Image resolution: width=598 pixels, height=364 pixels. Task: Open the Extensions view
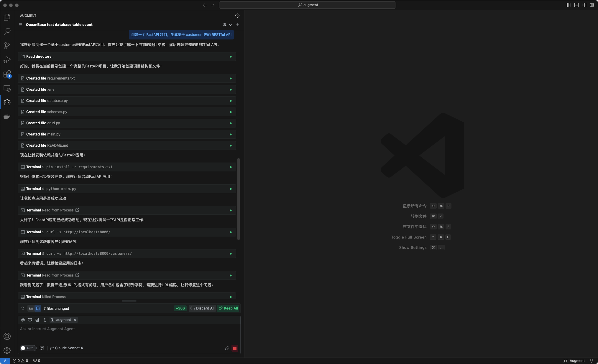7,74
